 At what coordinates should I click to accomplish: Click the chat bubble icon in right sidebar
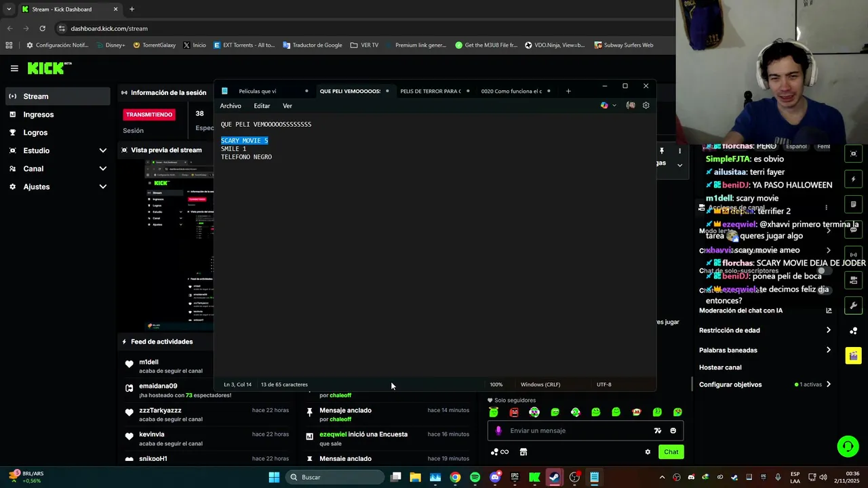[x=854, y=230]
